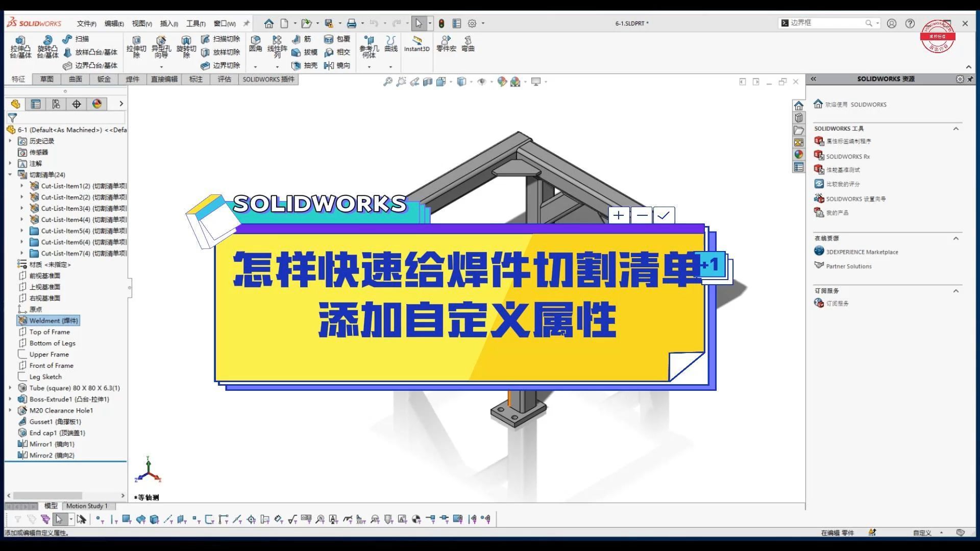This screenshot has height=551, width=980.
Task: Select the Weldment (焊件) feature
Action: 48,320
